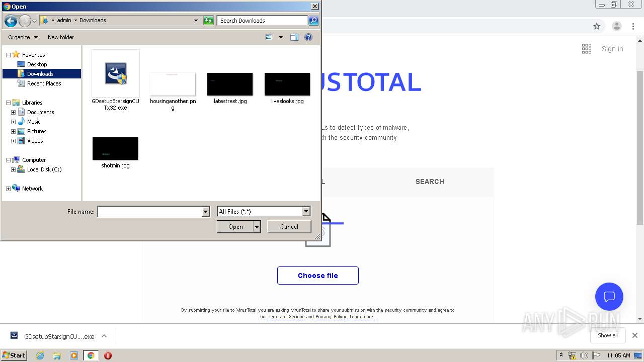Bookmark page with star icon
Screen dimensions: 644x362
tap(597, 26)
